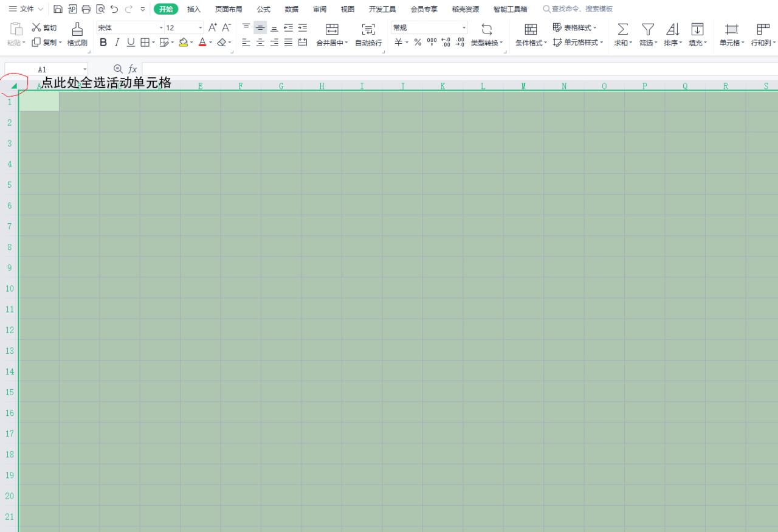Click the search command box 查找命令
Screen dimensions: 778x532
click(577, 9)
